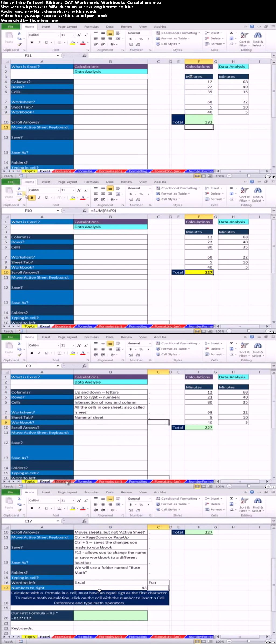Click Percent Style in the Name Box C17 frame
The height and width of the screenshot is (644, 276).
tap(141, 504)
